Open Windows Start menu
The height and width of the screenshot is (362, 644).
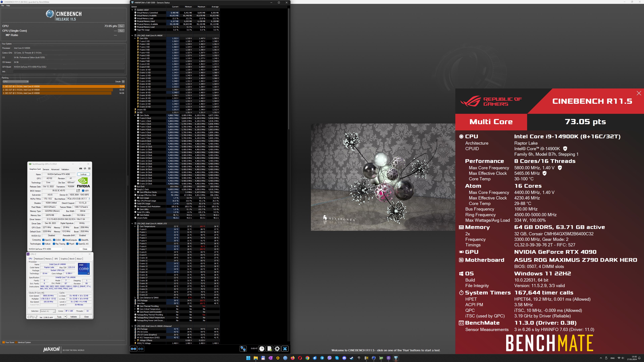pos(248,358)
